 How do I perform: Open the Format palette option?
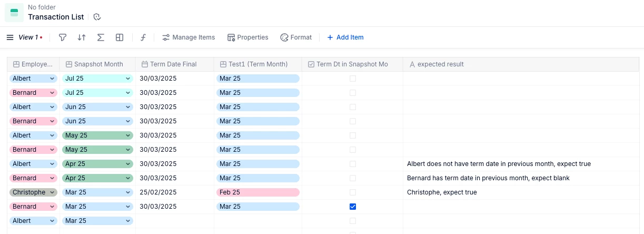[x=296, y=37]
